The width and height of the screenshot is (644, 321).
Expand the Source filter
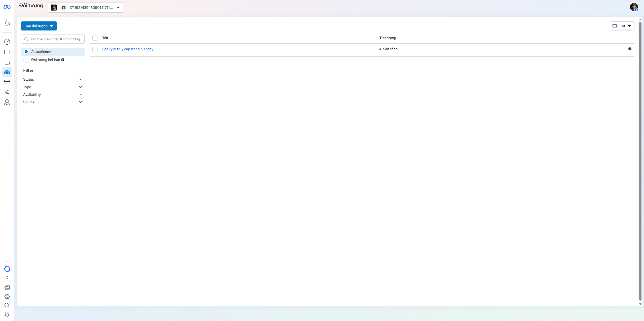(52, 102)
